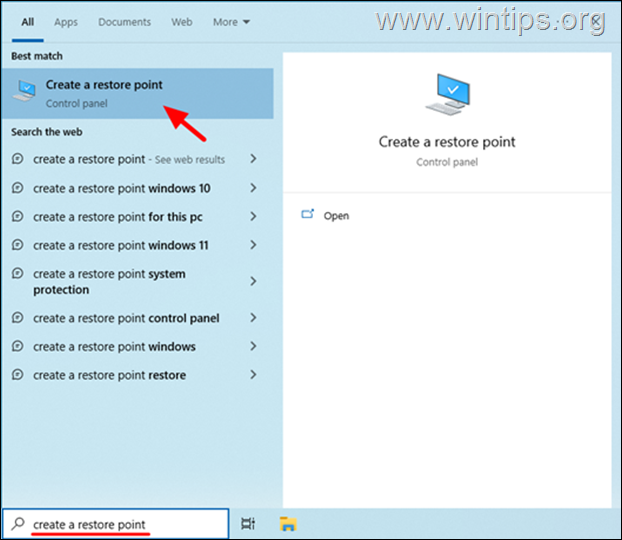
Task: Switch to the Apps tab
Action: coord(66,22)
